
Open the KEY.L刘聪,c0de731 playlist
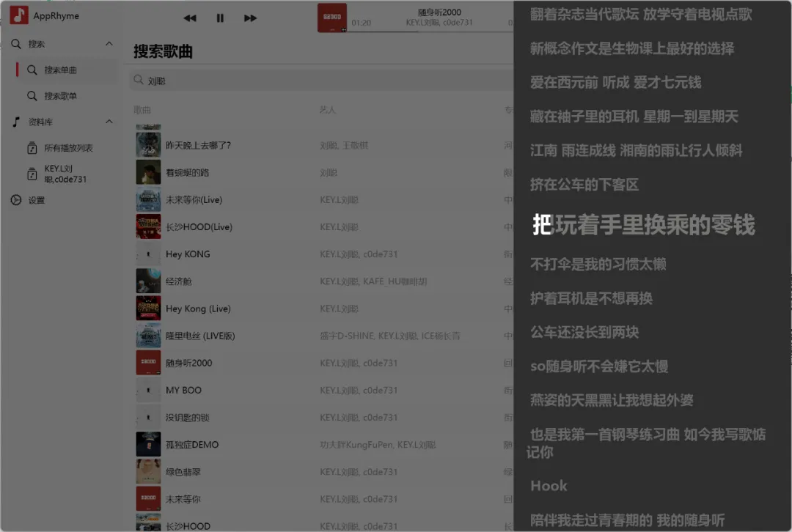tap(65, 174)
